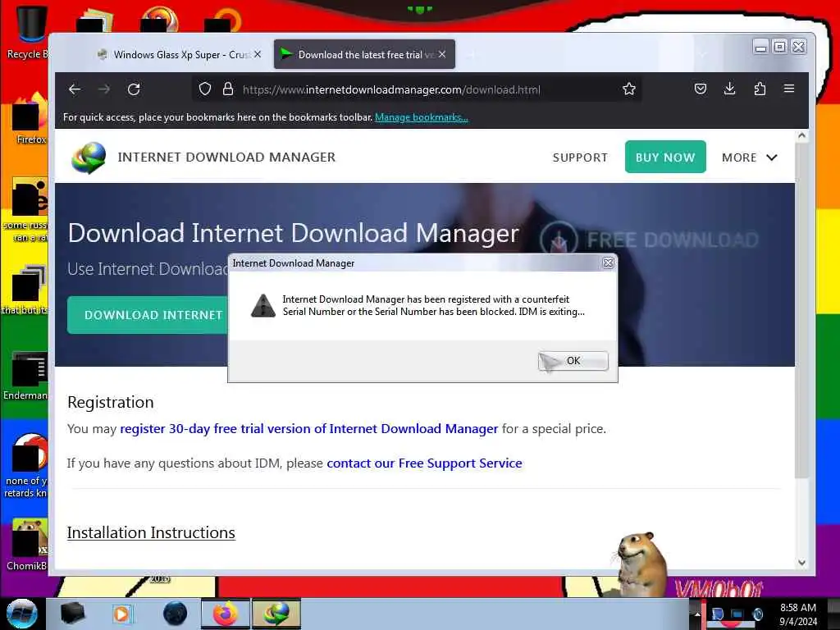Open the SUPPORT page

click(580, 157)
